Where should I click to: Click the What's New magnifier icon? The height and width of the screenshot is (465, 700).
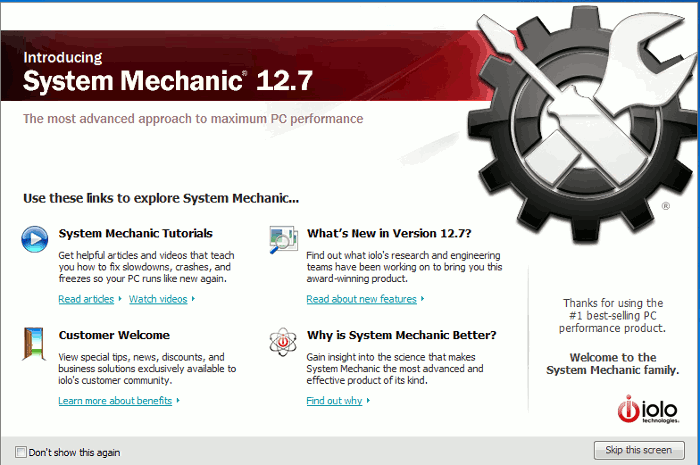point(283,240)
